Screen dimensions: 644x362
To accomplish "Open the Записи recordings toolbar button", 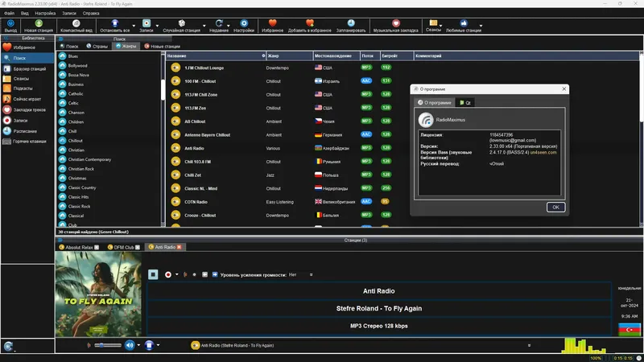I will pos(147,24).
